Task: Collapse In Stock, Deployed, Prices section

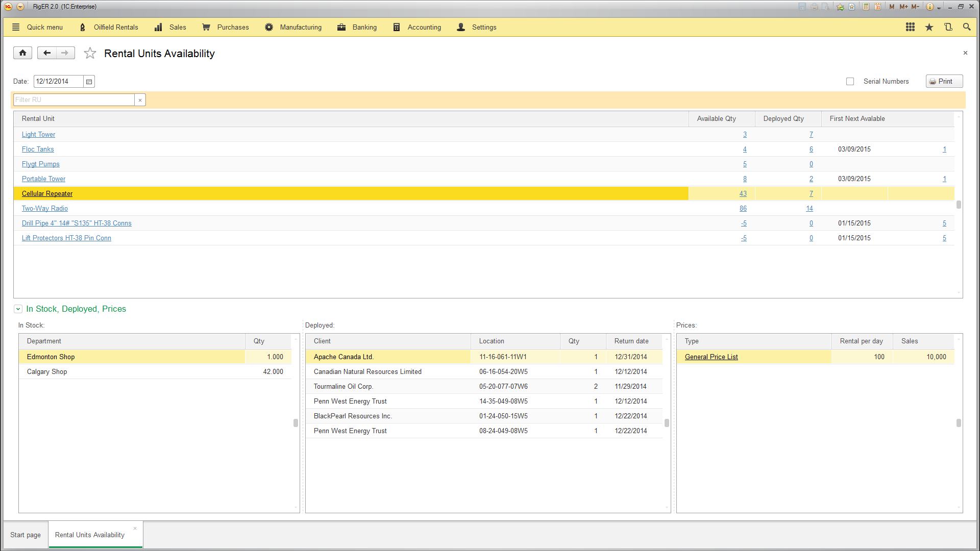Action: (x=18, y=309)
